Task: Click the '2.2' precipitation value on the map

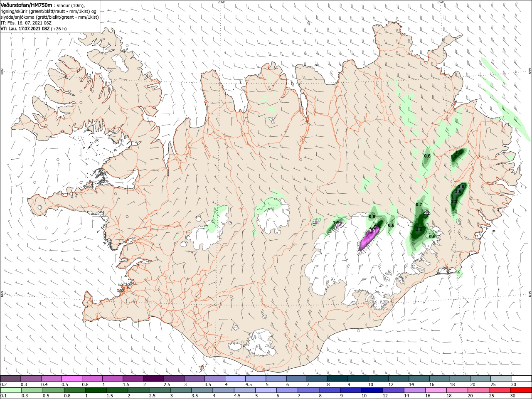Action: pyautogui.click(x=419, y=229)
